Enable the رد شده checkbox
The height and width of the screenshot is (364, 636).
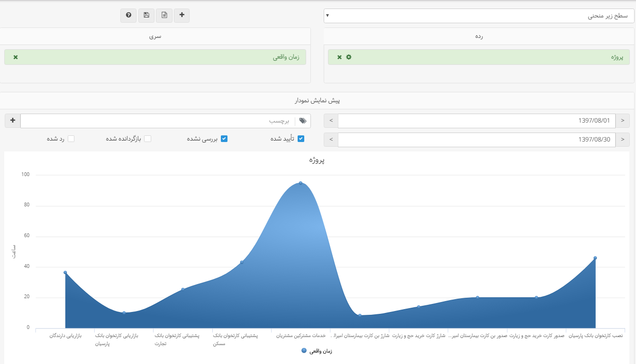pos(71,139)
